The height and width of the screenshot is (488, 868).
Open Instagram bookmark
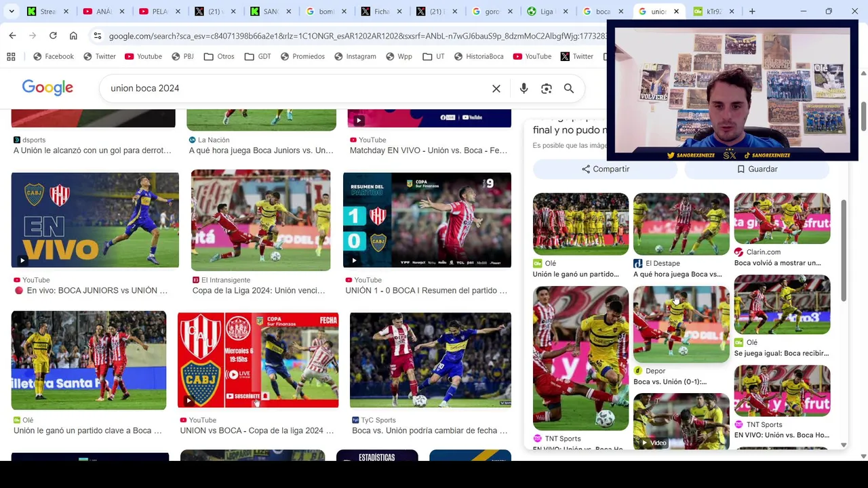(x=355, y=56)
